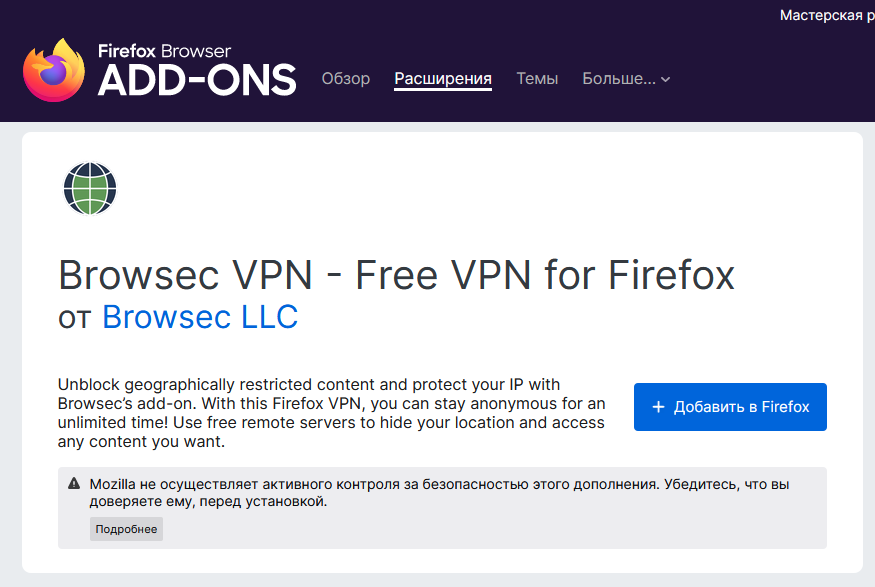875x587 pixels.
Task: Open the Обзор navigation item
Action: point(345,79)
